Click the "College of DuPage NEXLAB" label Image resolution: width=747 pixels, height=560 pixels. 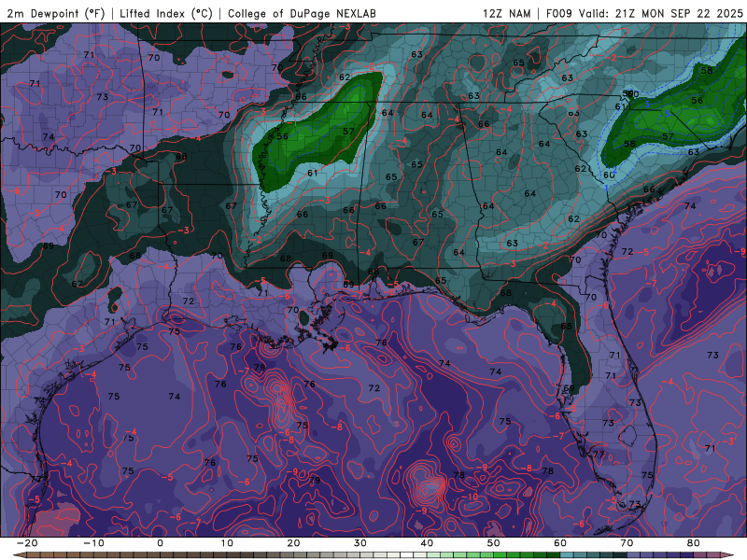pos(302,13)
